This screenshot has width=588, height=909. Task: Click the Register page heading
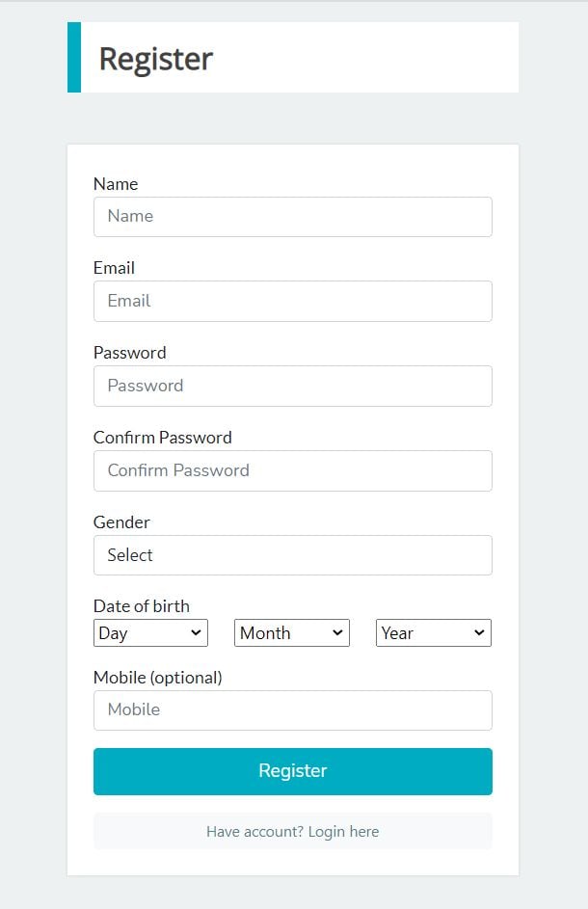pyautogui.click(x=156, y=59)
